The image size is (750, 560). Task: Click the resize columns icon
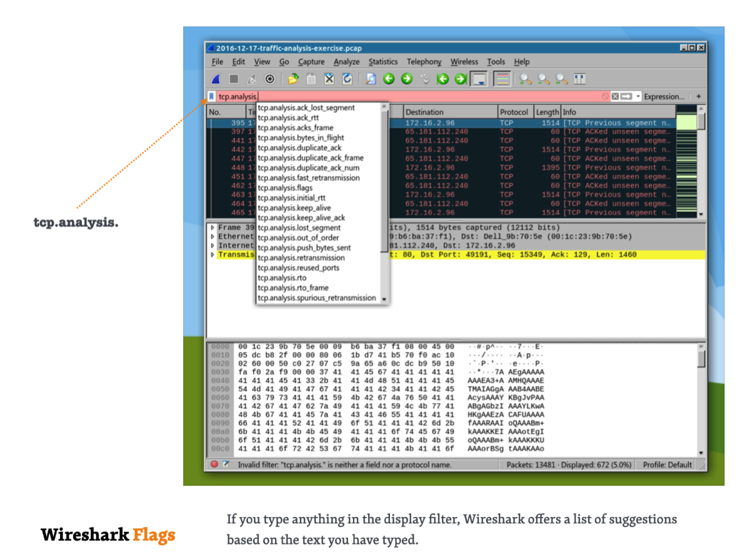point(579,79)
